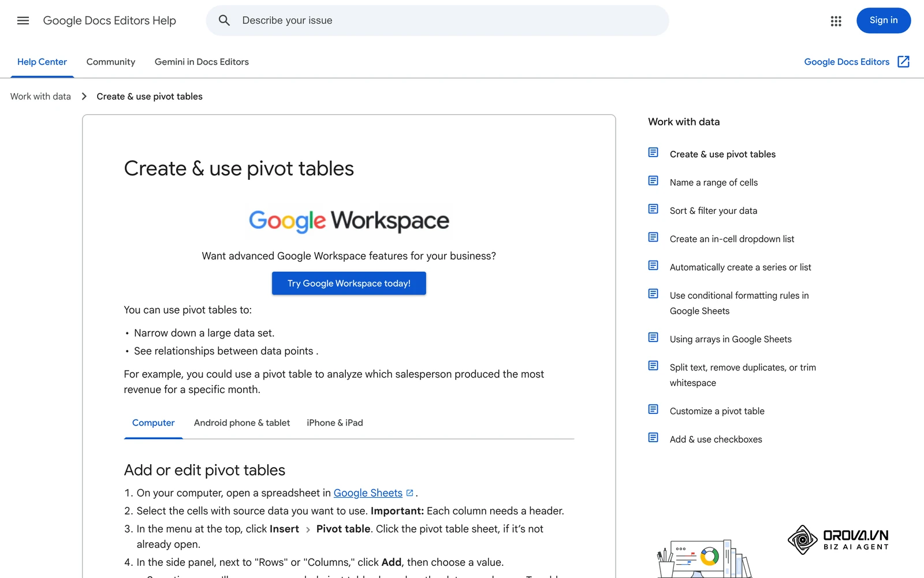
Task: Open Split text, remove duplicates article
Action: [743, 375]
